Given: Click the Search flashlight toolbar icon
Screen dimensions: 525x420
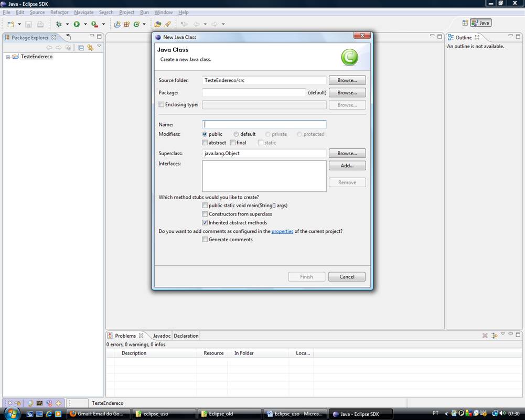Looking at the screenshot, I should click(168, 24).
